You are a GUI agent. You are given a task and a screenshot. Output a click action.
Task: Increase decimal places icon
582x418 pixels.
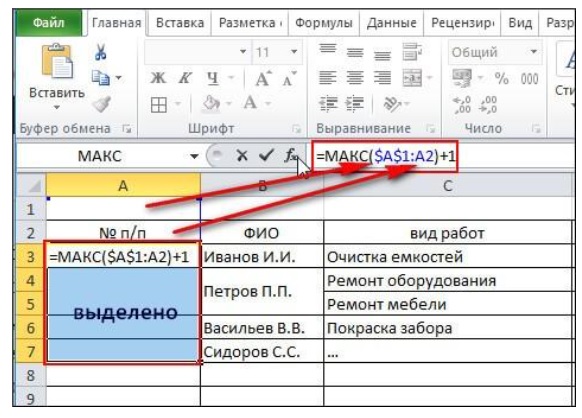click(x=462, y=105)
